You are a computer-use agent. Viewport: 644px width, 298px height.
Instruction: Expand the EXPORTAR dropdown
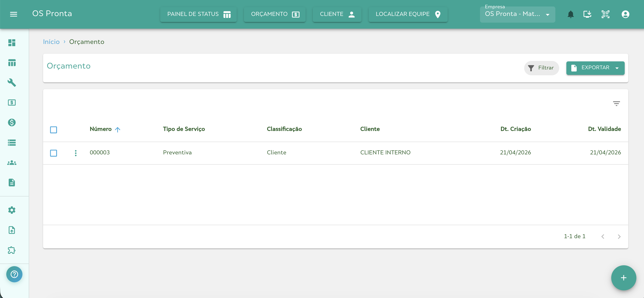[595, 68]
